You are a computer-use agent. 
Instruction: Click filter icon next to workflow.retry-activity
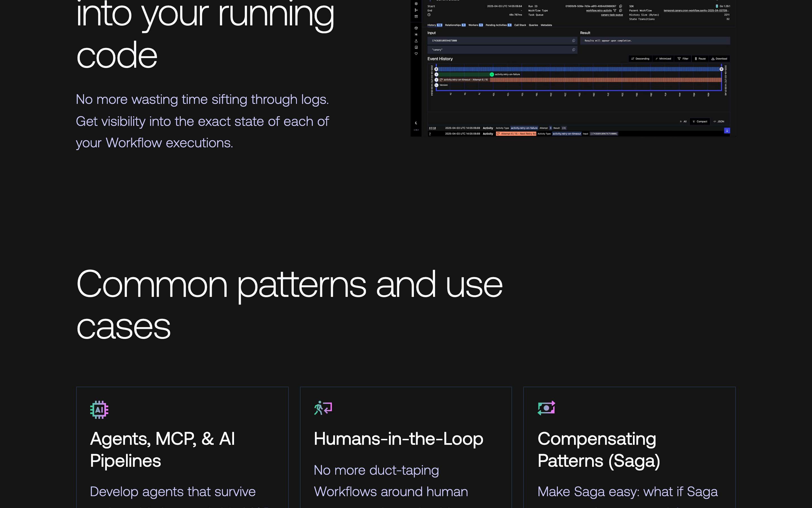pyautogui.click(x=615, y=10)
